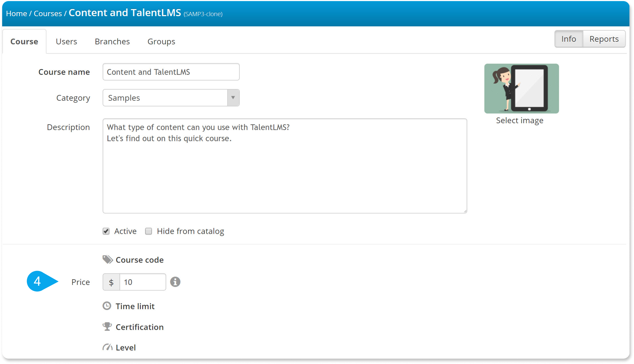Image resolution: width=634 pixels, height=364 pixels.
Task: Click the course image thumbnail
Action: (521, 89)
